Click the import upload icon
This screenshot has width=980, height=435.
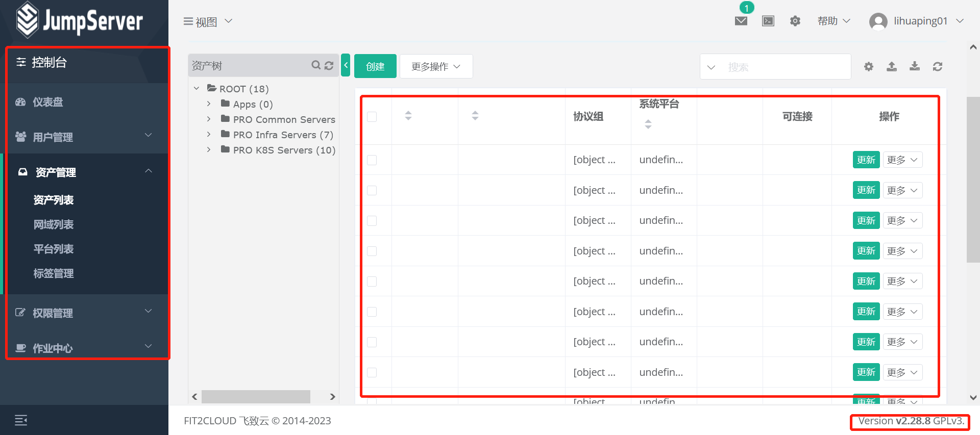pos(892,66)
